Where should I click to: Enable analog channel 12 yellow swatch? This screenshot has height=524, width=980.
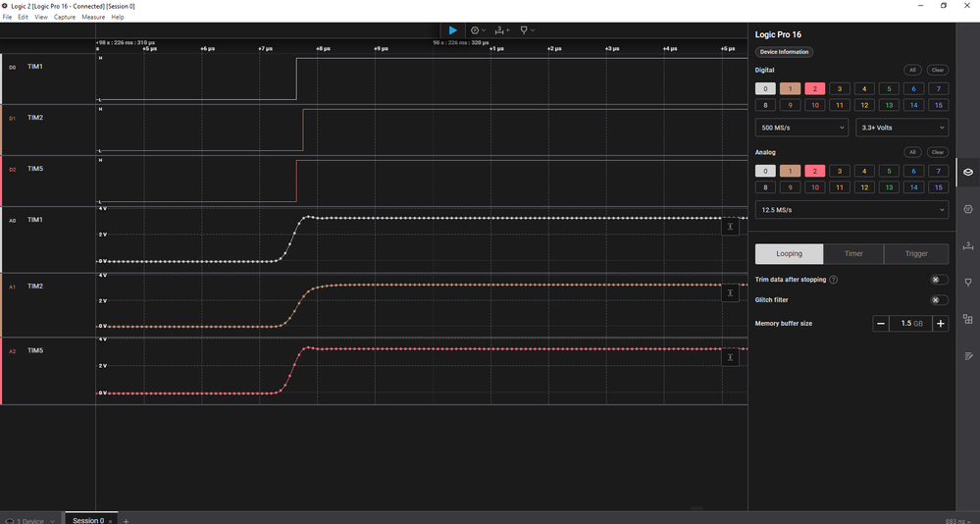[864, 187]
